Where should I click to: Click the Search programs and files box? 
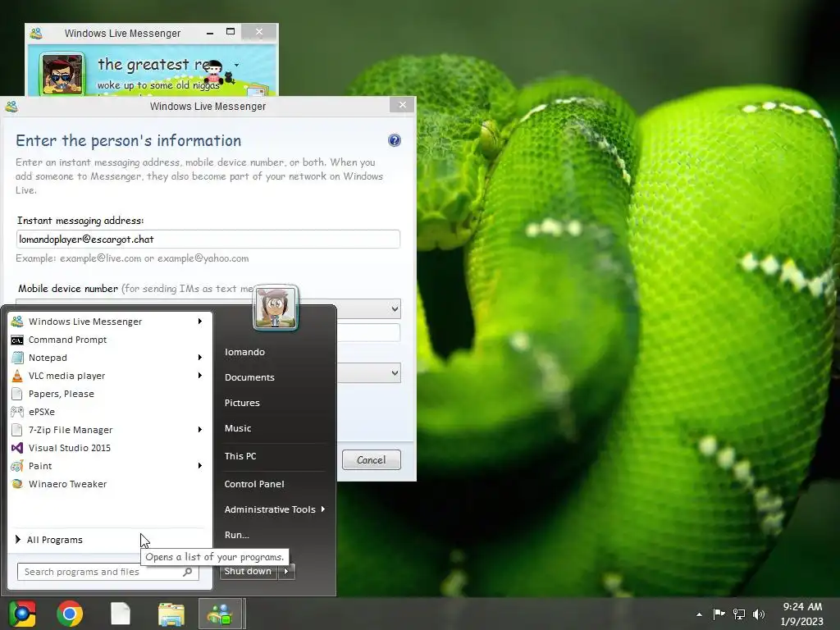[108, 572]
